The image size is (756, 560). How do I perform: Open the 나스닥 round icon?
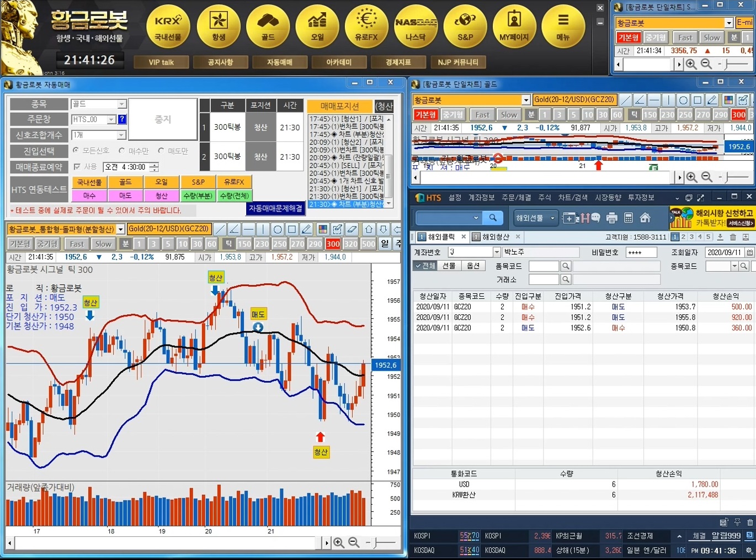[416, 26]
